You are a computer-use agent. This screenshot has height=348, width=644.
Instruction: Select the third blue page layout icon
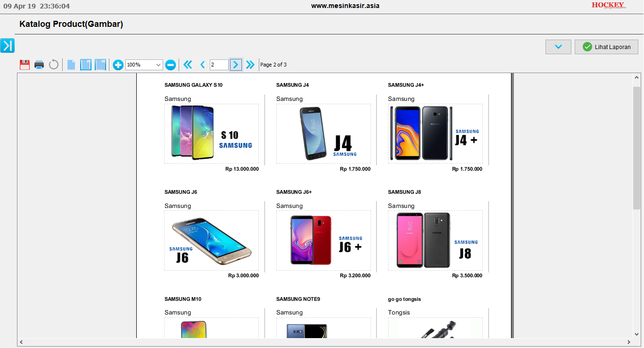click(x=100, y=65)
